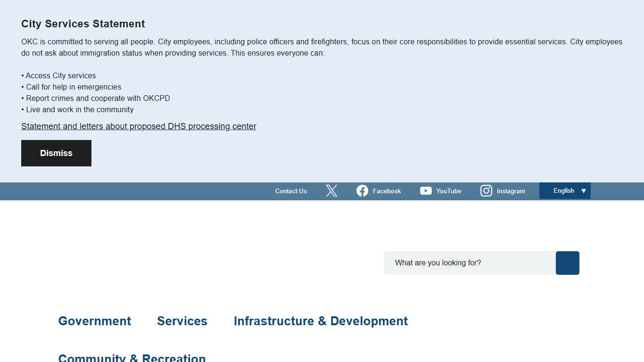Viewport: 644px width, 362px height.
Task: Expand the Government navigation menu
Action: (94, 321)
